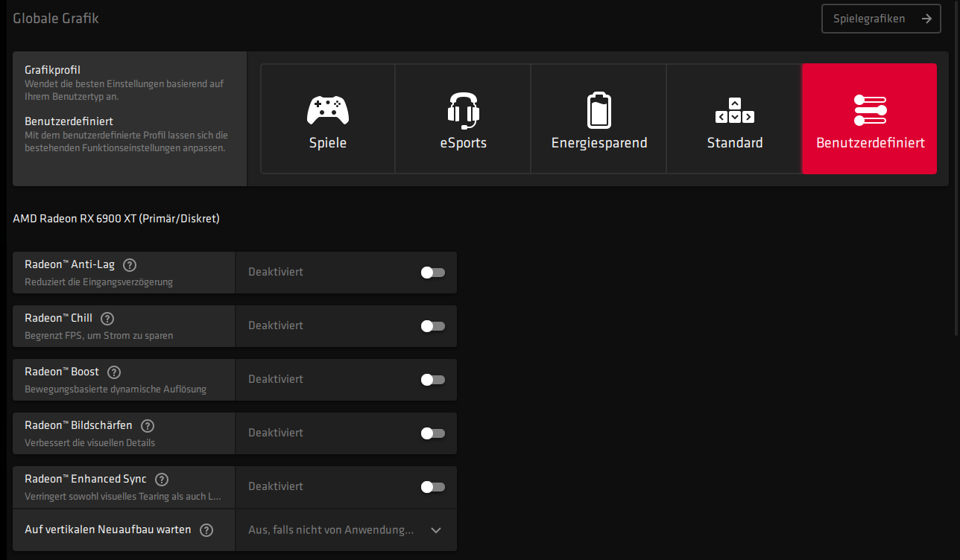
Task: Expand the vertical sync dropdown
Action: click(346, 530)
